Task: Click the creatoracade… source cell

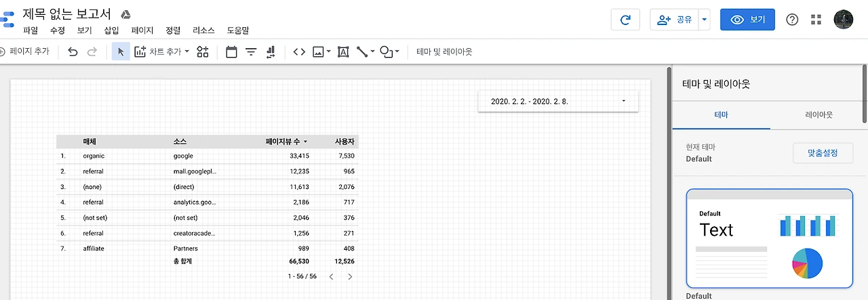Action: pos(194,233)
